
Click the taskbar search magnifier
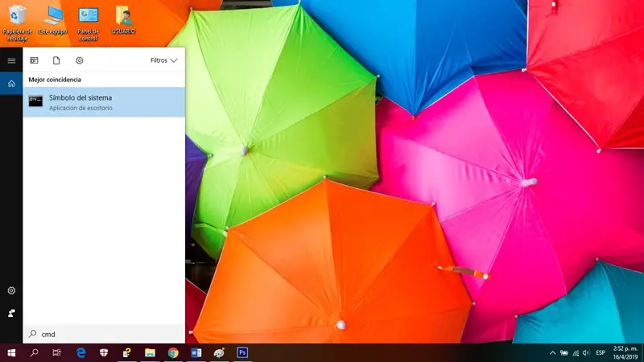[35, 352]
